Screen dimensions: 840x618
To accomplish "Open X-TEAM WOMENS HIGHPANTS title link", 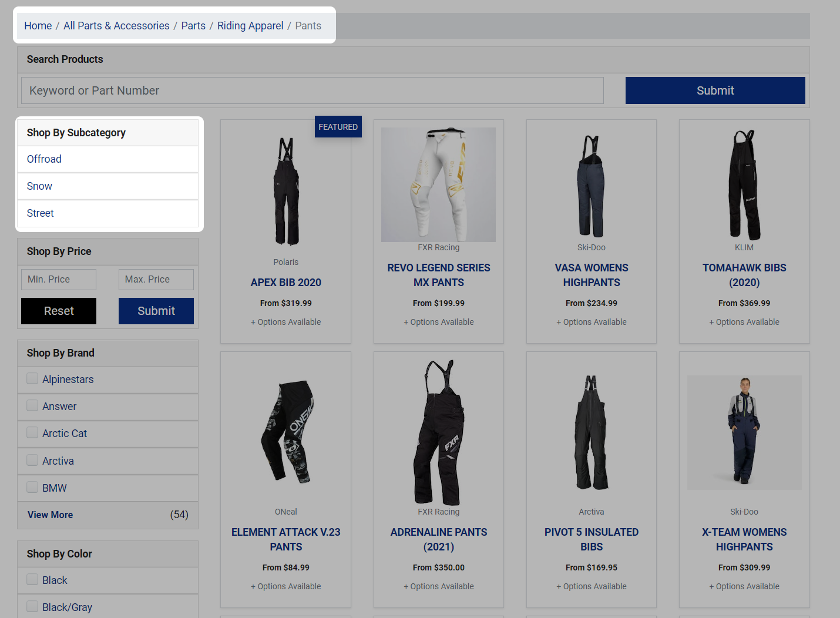I will (x=744, y=539).
